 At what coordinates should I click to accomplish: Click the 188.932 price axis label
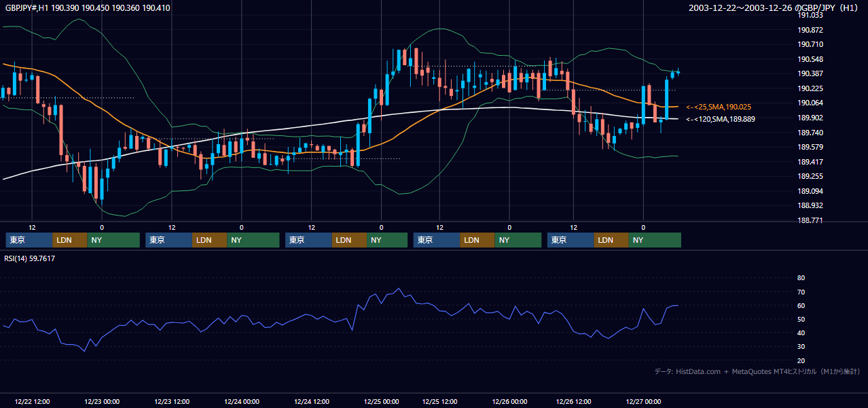coord(810,205)
